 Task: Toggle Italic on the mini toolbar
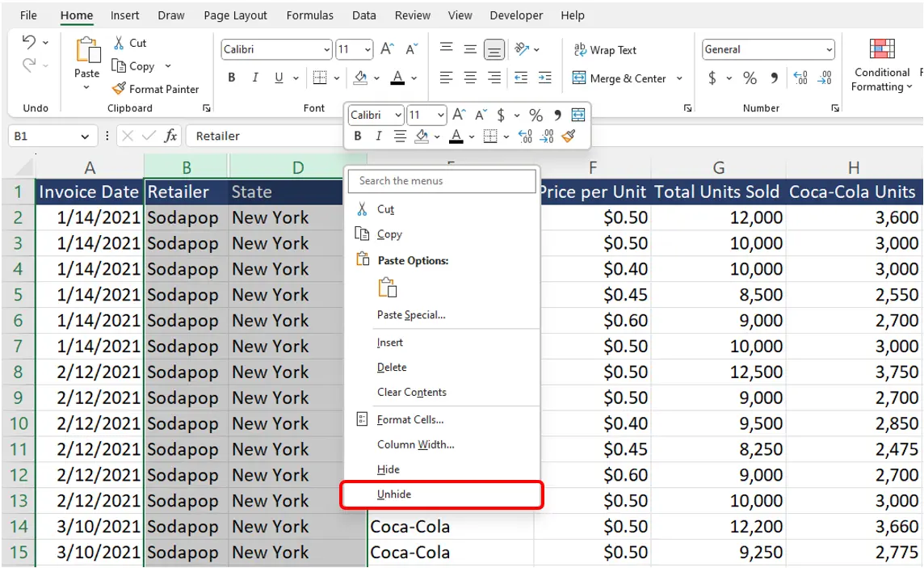pyautogui.click(x=376, y=136)
